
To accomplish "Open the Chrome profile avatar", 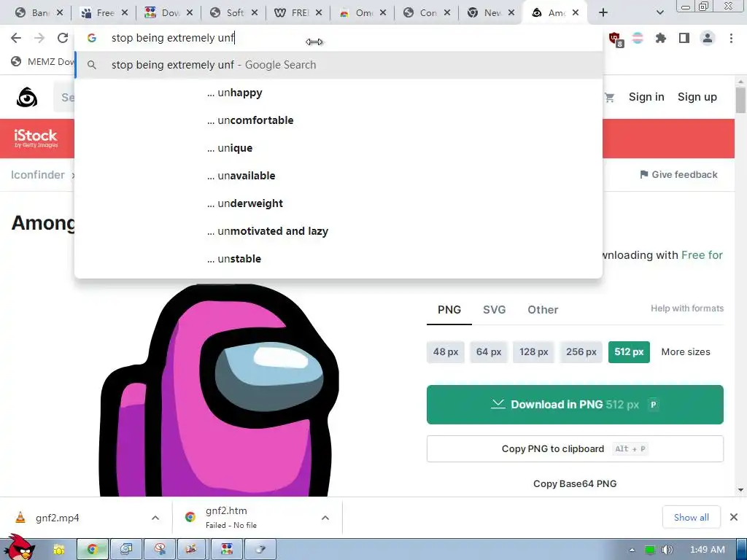I will [708, 38].
